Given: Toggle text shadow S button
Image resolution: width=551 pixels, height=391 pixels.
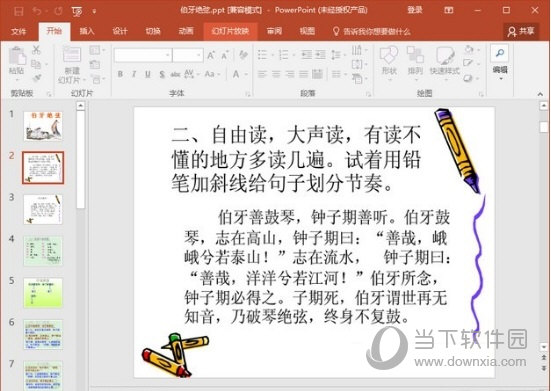Looking at the screenshot, I should (162, 74).
